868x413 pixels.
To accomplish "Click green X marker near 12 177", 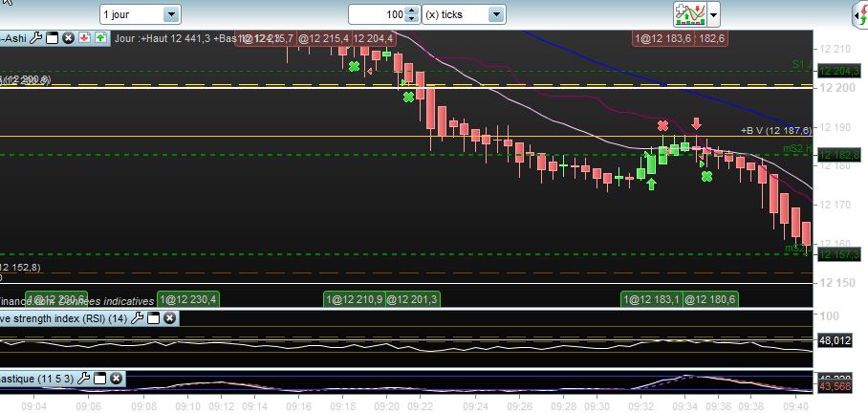I will [x=706, y=176].
